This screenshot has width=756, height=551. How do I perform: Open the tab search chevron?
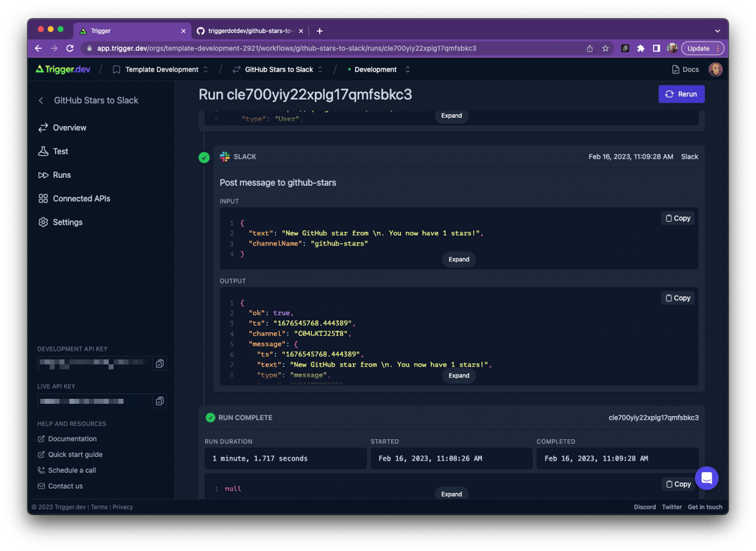click(x=717, y=31)
